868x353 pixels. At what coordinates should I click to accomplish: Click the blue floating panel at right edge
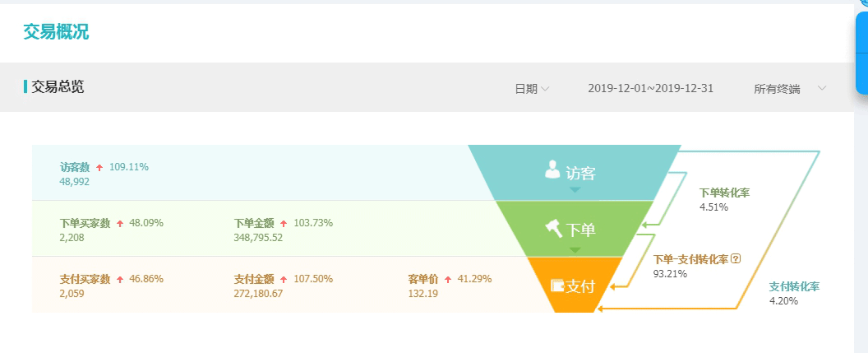tap(861, 53)
